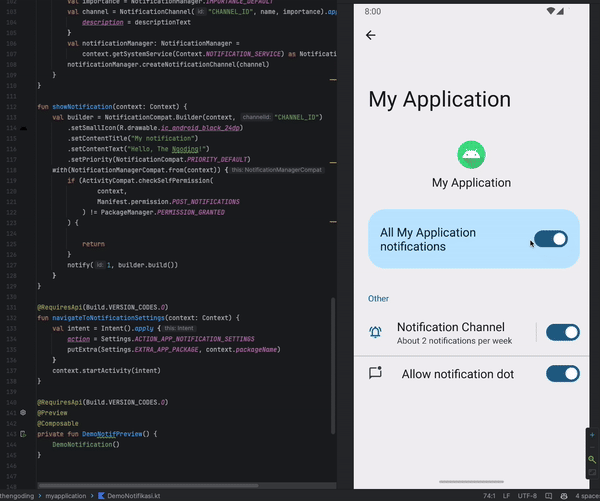Disable the Allow notification dot switch
The image size is (600, 501).
(x=562, y=373)
